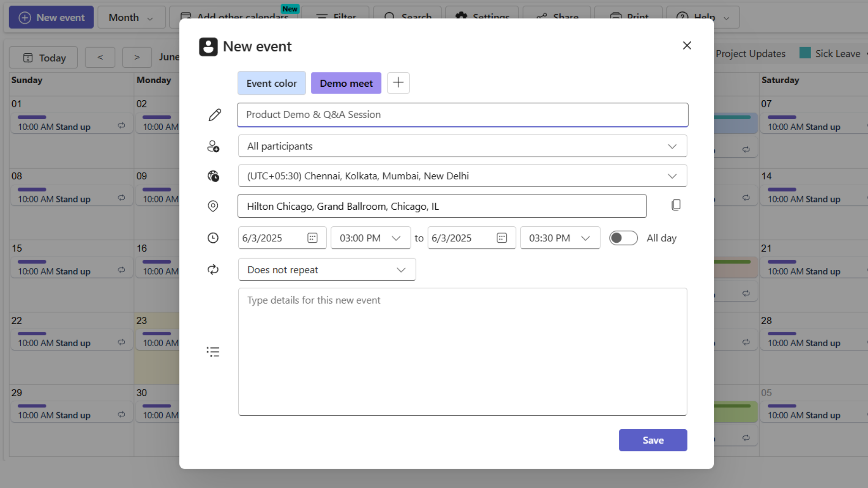Close the New event dialog
This screenshot has width=868, height=488.
pyautogui.click(x=687, y=46)
